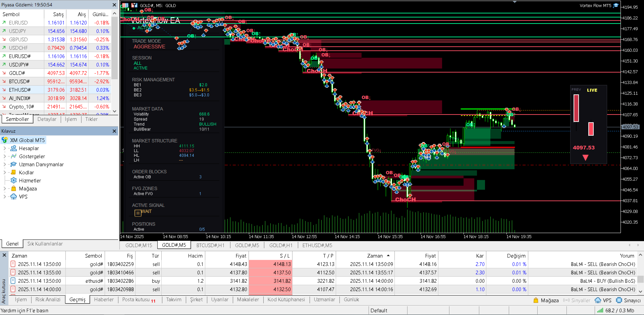Click the trade icon of the 13:50:09 gold# sell row
The image size is (644, 315).
13,264
